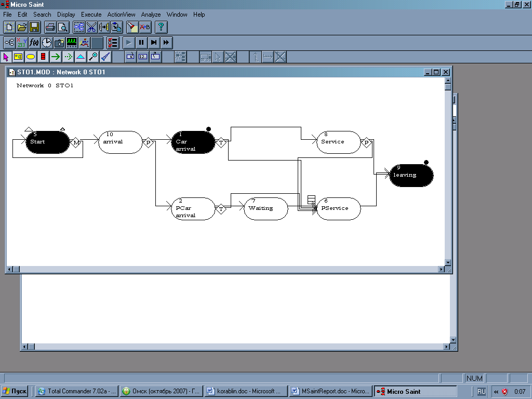Click the Copy icon beside the scissors
Image resolution: width=532 pixels, height=399 pixels.
(104, 27)
